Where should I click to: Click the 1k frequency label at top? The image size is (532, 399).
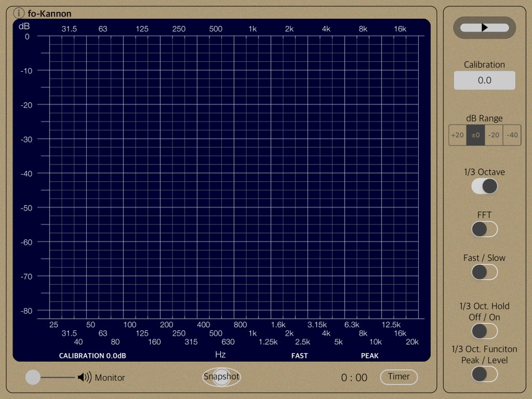click(253, 29)
